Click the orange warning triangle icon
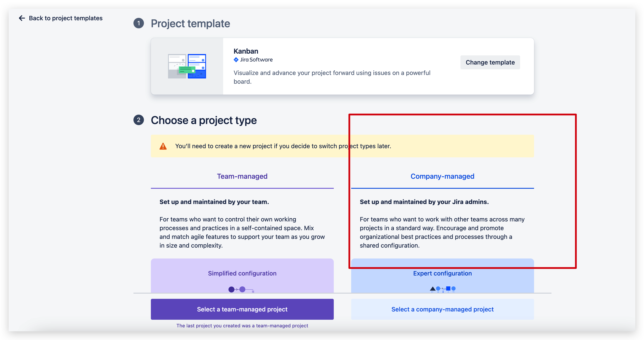Screen dimensions: 644x340 [x=163, y=146]
